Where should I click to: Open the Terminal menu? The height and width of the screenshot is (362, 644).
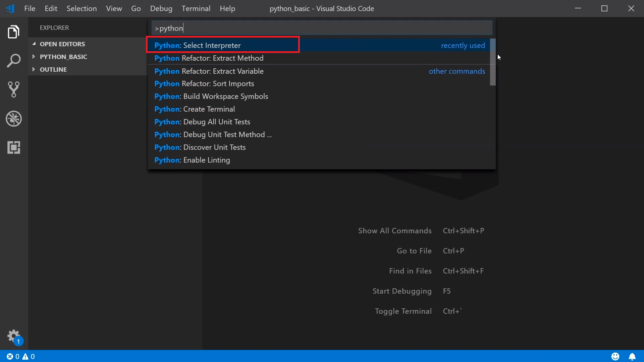point(196,9)
